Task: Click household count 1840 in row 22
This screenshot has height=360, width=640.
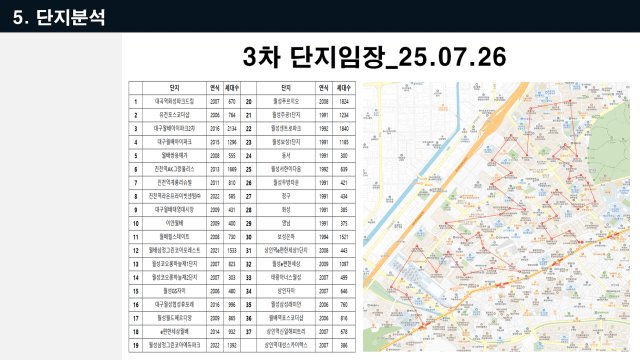Action: (x=344, y=129)
